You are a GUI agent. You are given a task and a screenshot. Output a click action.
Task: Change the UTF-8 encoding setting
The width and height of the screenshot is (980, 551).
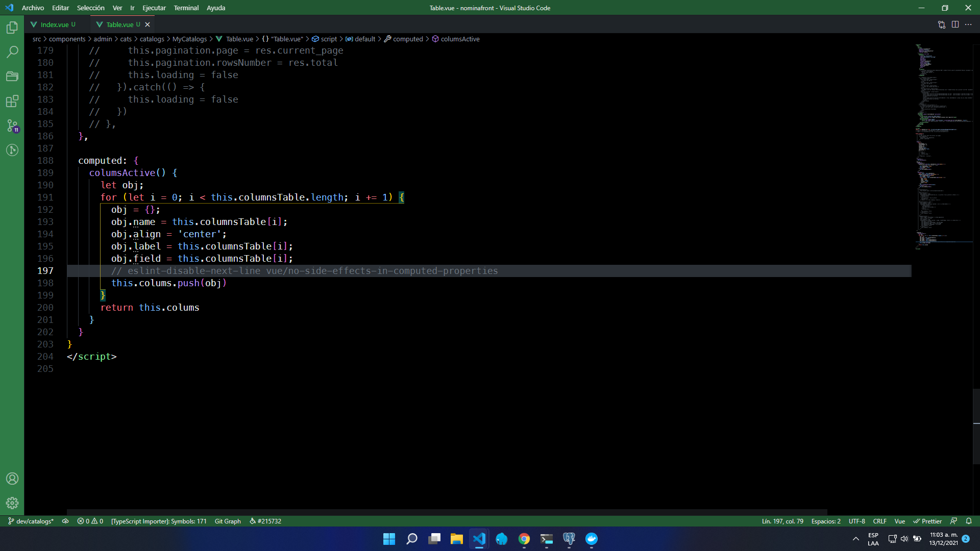(x=857, y=521)
